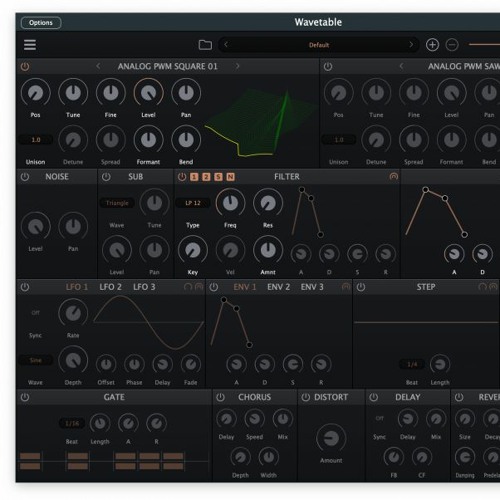Image resolution: width=500 pixels, height=500 pixels.
Task: Click the DISTORT Amount knob
Action: pos(331,438)
